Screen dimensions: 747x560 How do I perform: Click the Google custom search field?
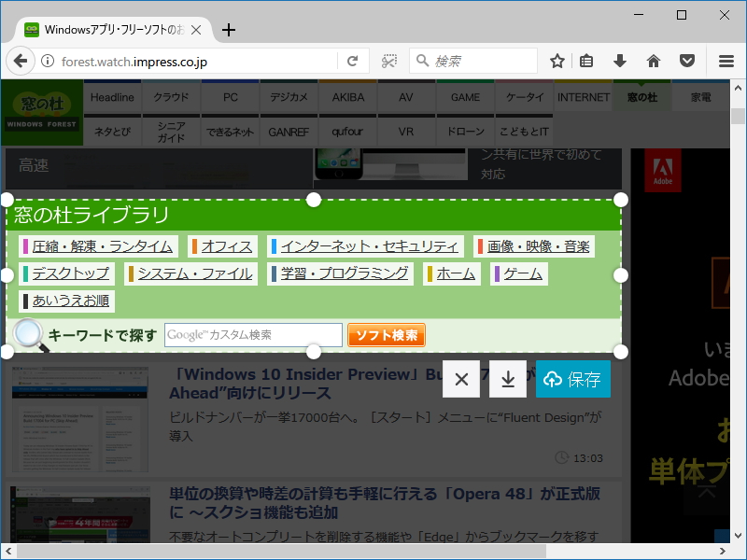pyautogui.click(x=252, y=334)
